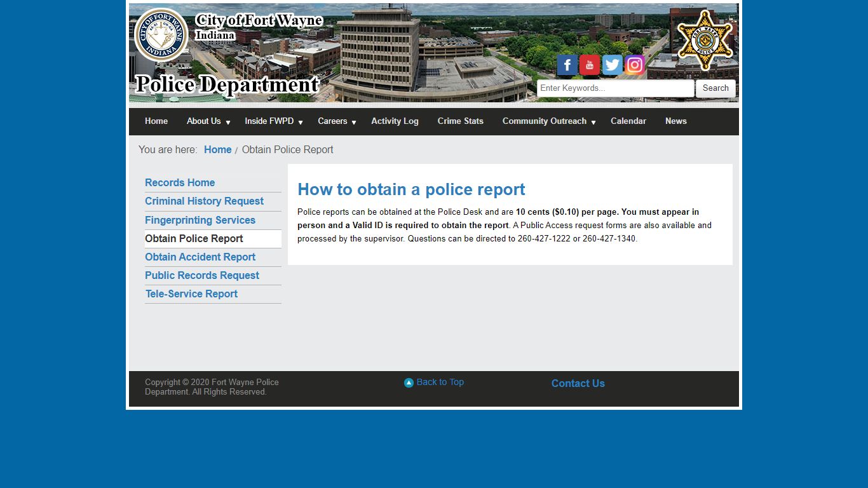Screen dimensions: 868x488
Task: Open the Activity Log page
Action: point(395,121)
